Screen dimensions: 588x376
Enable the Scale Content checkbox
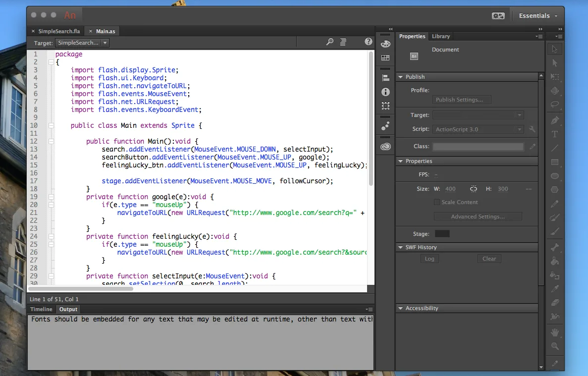[x=437, y=202]
